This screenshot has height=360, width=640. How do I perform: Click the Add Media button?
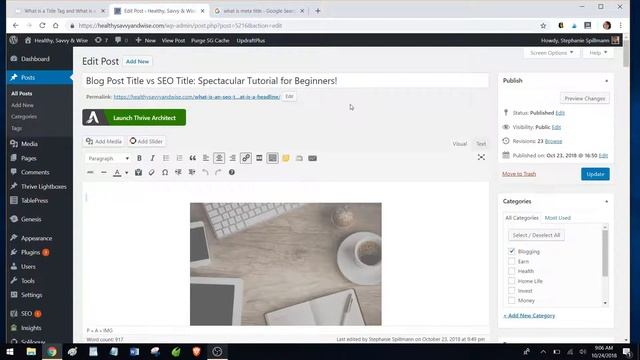(104, 141)
